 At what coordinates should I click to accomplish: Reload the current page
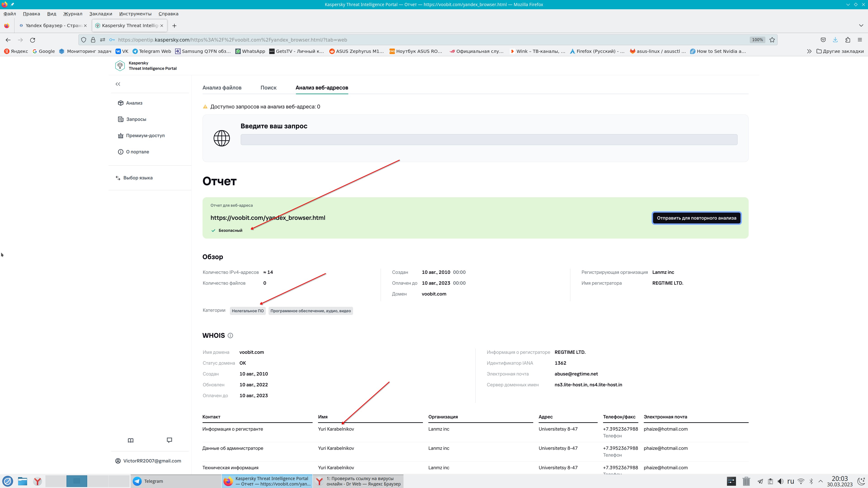pos(33,40)
